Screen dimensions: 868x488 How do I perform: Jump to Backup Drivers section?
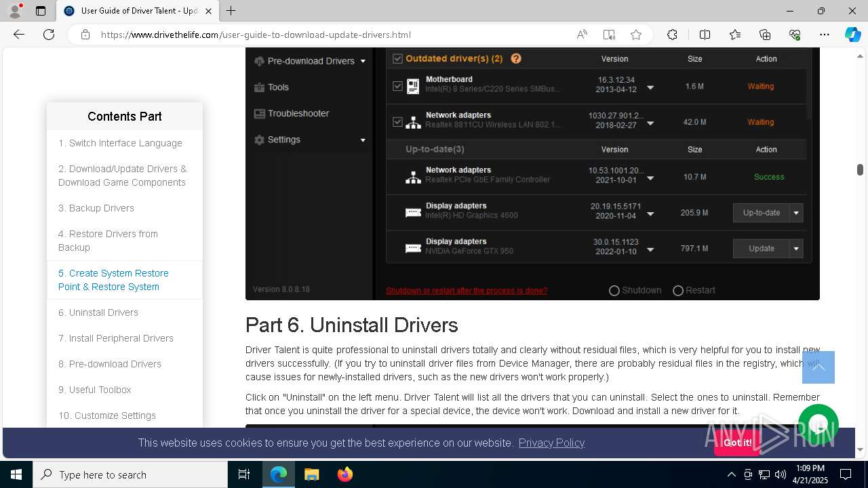(x=96, y=208)
